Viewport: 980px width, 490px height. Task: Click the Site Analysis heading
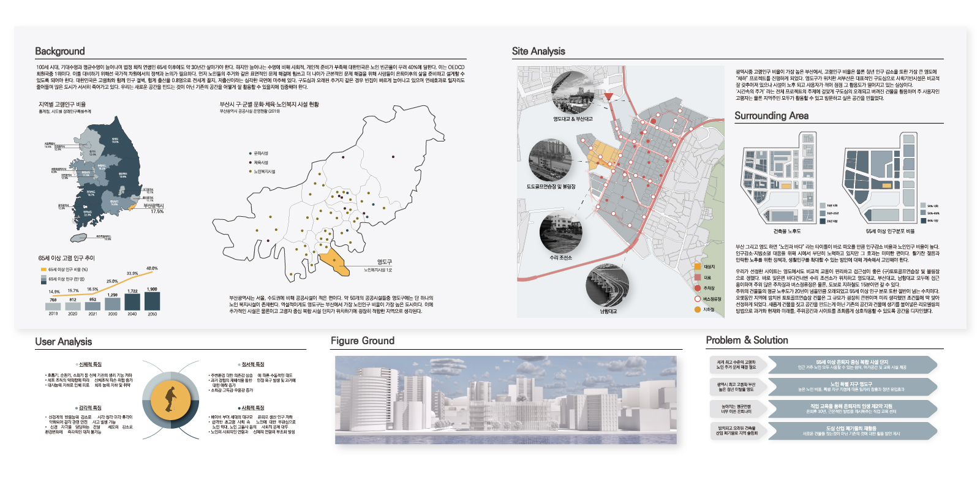tap(538, 51)
